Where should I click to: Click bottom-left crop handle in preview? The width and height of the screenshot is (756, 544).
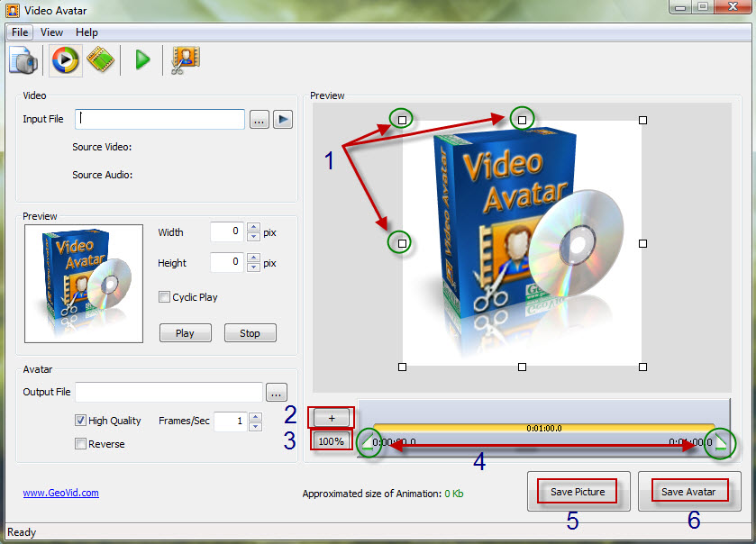point(402,367)
